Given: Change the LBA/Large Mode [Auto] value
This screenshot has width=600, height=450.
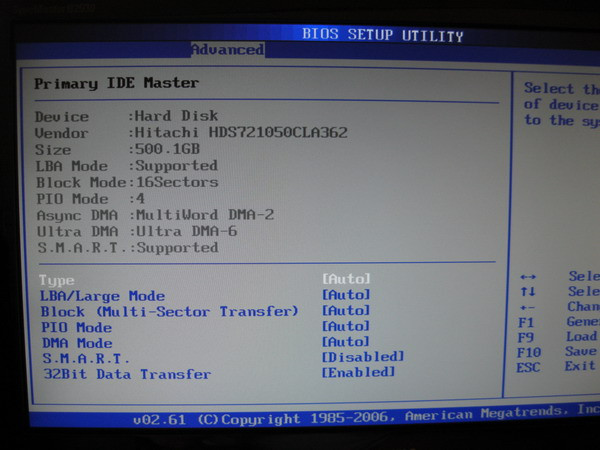Looking at the screenshot, I should pyautogui.click(x=346, y=295).
